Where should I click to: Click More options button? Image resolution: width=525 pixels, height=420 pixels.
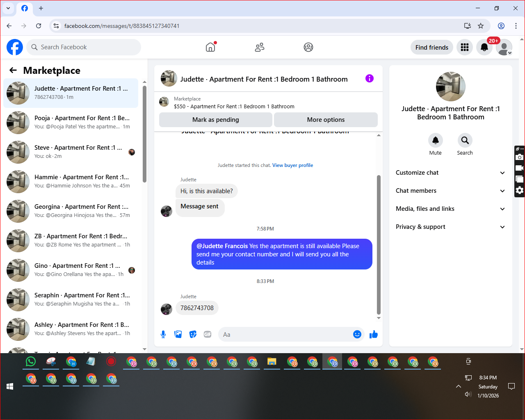(326, 120)
